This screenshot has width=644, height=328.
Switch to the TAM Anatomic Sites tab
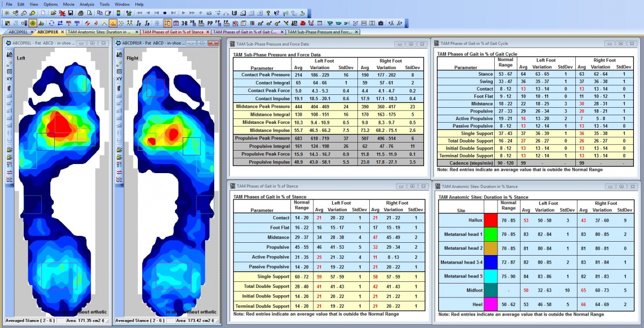click(103, 32)
